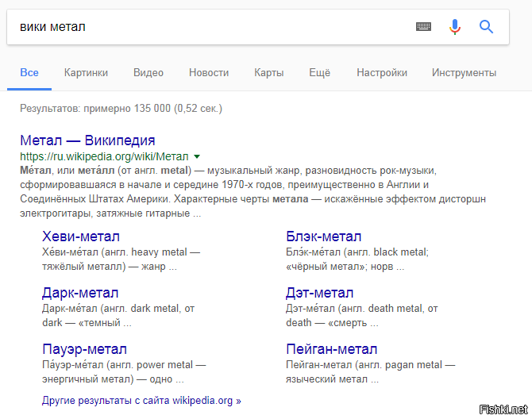Open the Ещё more menu
The image size is (532, 419).
click(x=319, y=72)
